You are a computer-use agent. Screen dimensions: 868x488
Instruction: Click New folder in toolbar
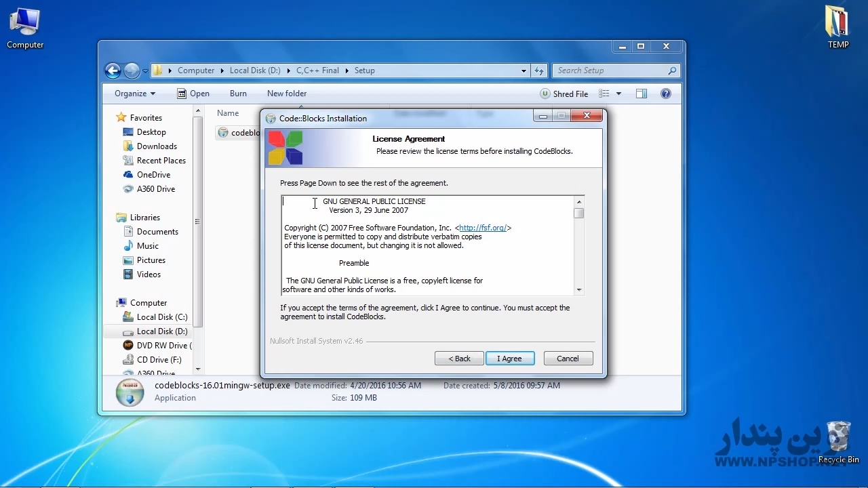[x=287, y=94]
